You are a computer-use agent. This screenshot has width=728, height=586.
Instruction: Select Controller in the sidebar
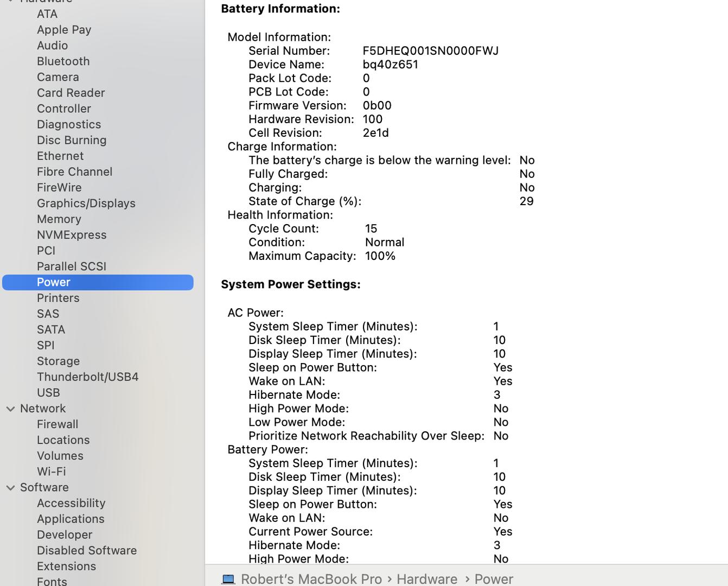[64, 109]
